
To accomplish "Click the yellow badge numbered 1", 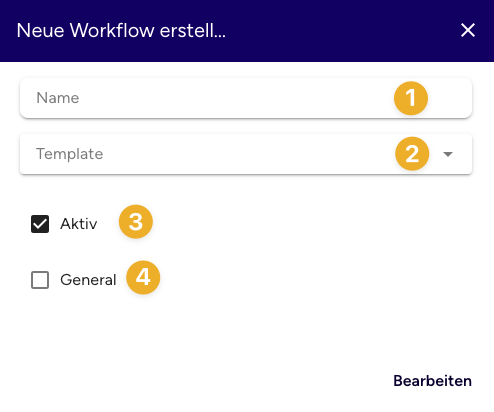I will 411,98.
